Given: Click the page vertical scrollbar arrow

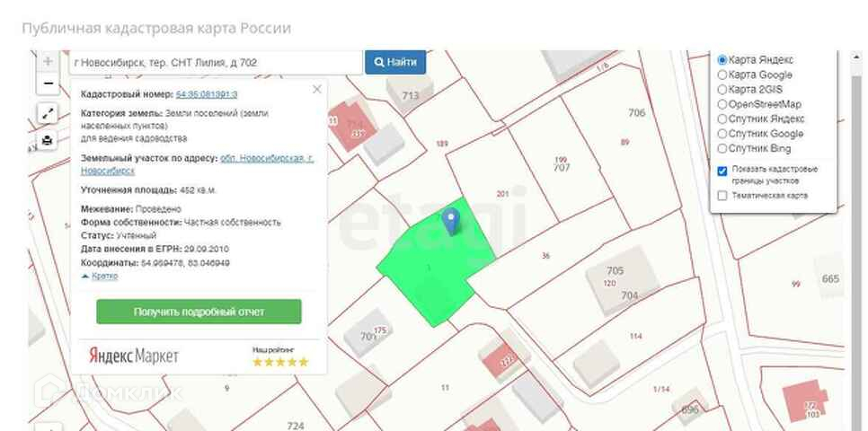Looking at the screenshot, I should [857, 57].
